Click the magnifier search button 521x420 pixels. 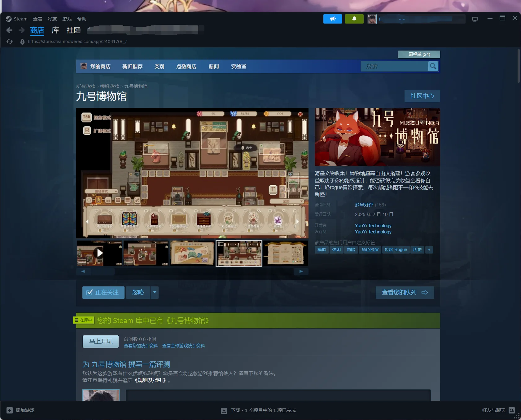(433, 66)
